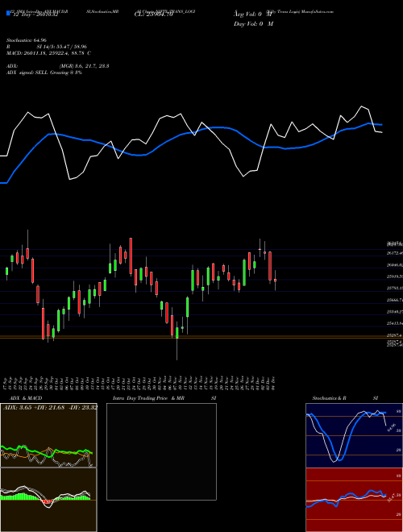Image resolution: width=403 pixels, height=532 pixels.
Task: Click the empty intraday price chart box
Action: (x=161, y=451)
